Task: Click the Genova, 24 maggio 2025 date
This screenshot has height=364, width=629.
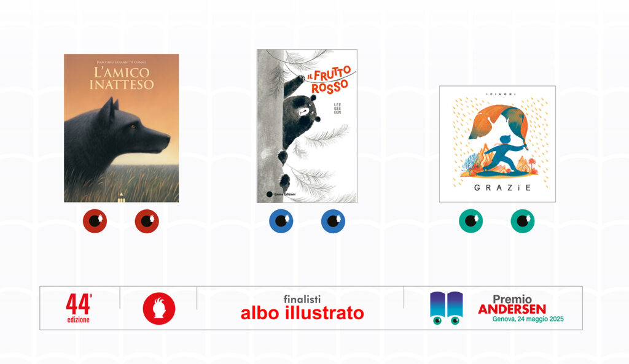Action: coord(528,319)
